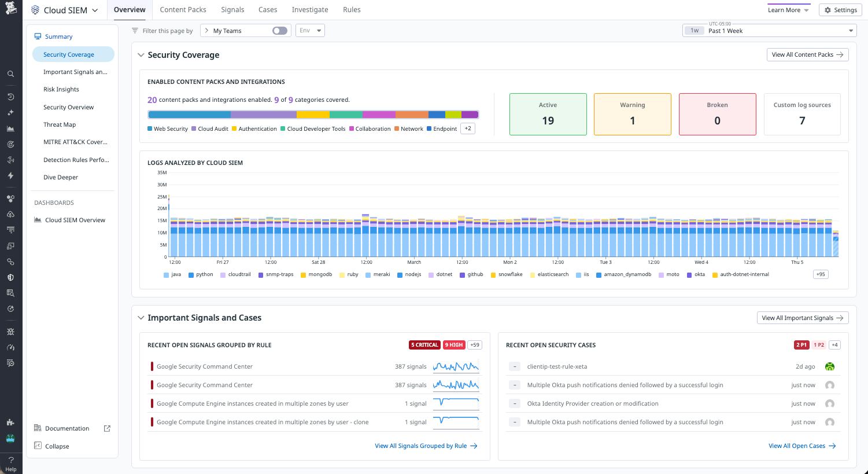Toggle python legend entry in logs chart
This screenshot has width=868, height=474.
(x=201, y=274)
